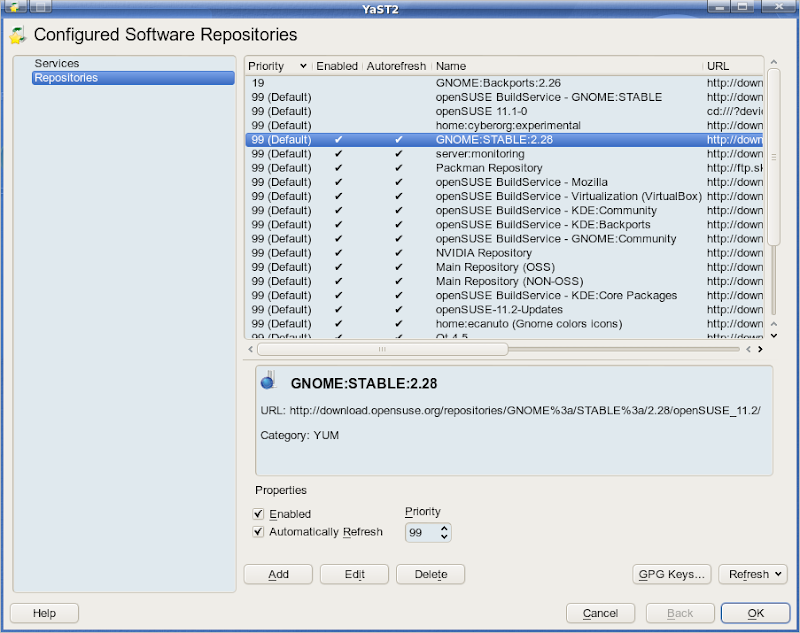800x633 pixels.
Task: Click the Priority value input field
Action: [422, 533]
